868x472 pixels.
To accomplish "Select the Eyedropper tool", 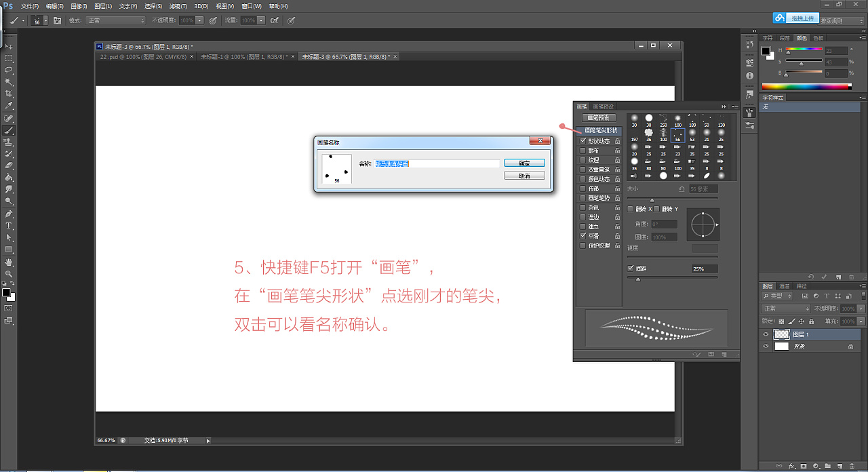I will pyautogui.click(x=9, y=106).
